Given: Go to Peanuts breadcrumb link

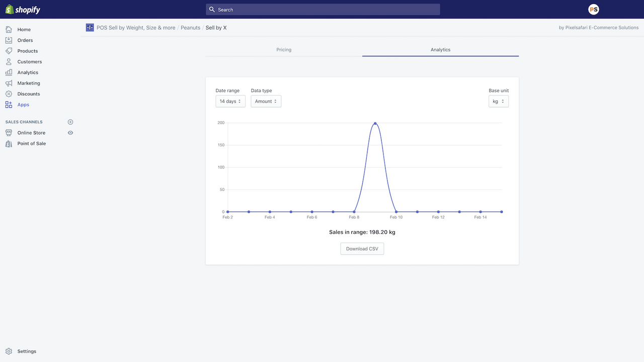Looking at the screenshot, I should [x=191, y=28].
